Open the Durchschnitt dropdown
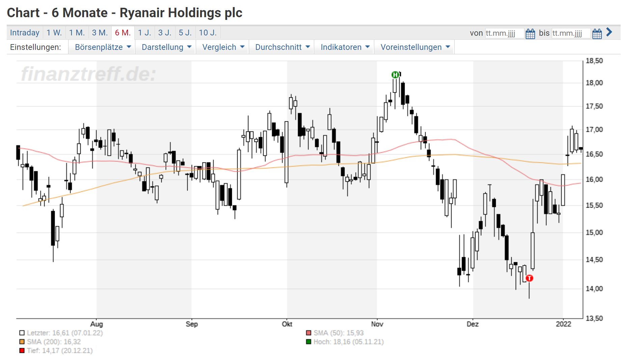This screenshot has width=625, height=364. point(282,47)
